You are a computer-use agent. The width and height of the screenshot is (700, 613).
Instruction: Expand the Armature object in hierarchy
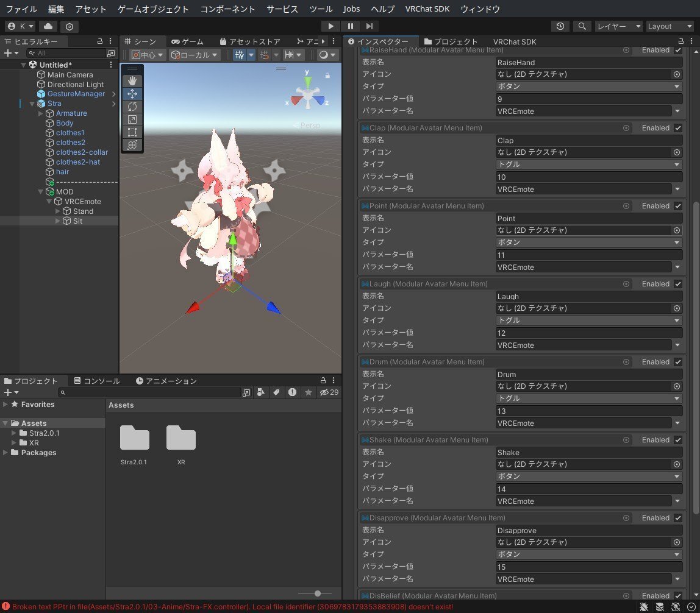click(41, 113)
